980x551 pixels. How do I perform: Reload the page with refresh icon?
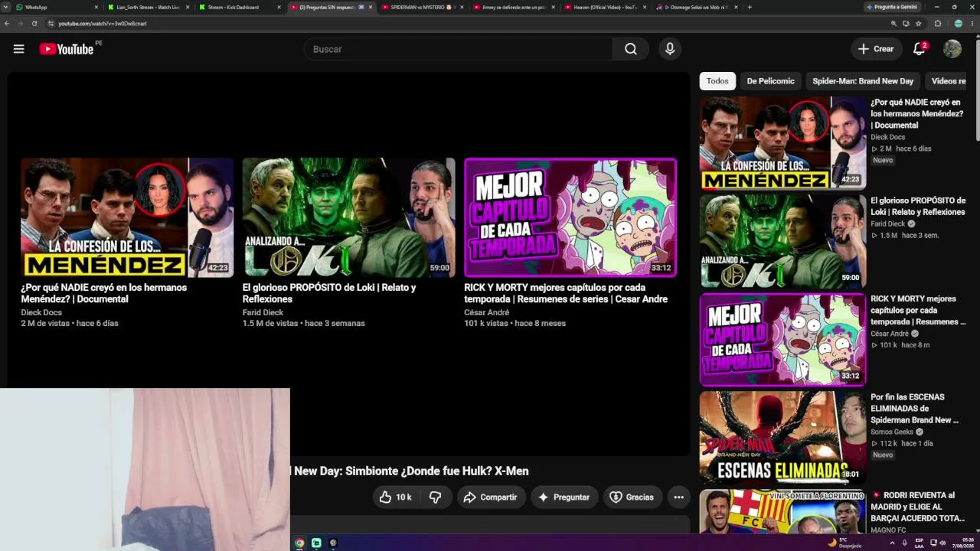point(34,24)
